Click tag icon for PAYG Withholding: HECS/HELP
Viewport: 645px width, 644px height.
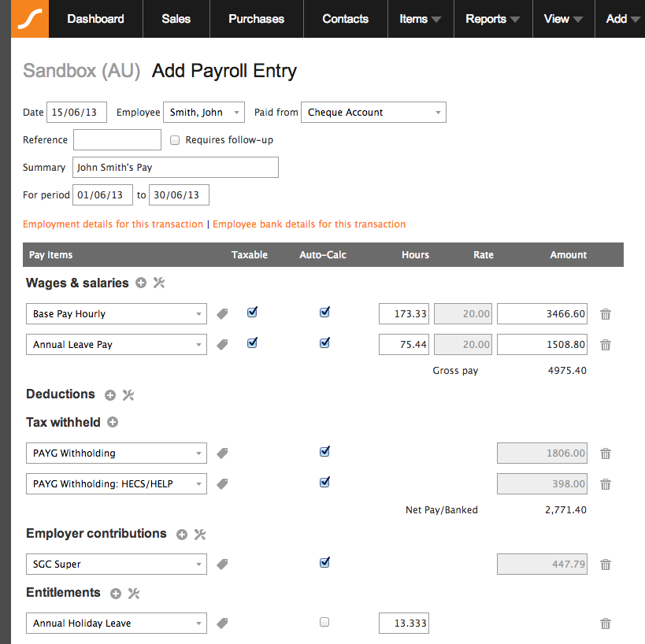[222, 484]
